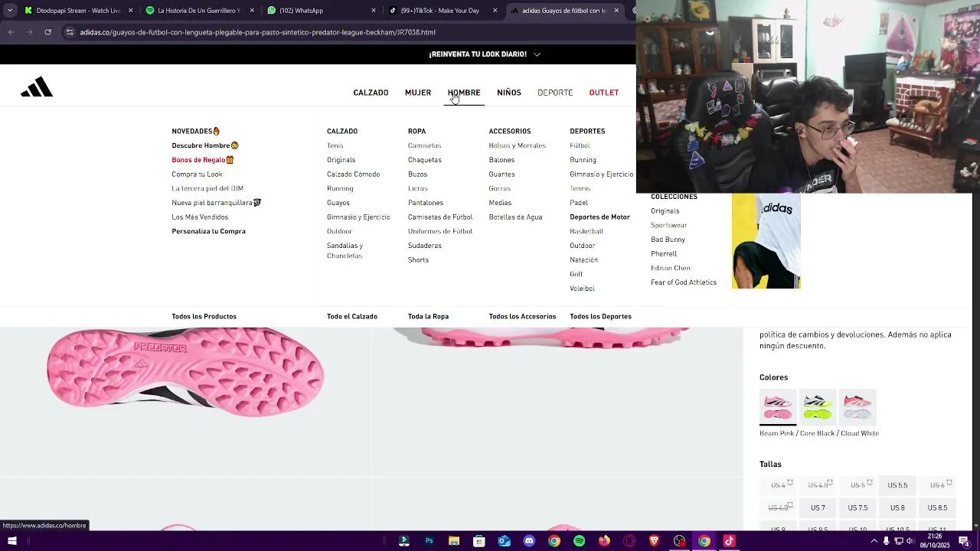980x551 pixels.
Task: Open Opera browser from the taskbar
Action: [x=629, y=541]
